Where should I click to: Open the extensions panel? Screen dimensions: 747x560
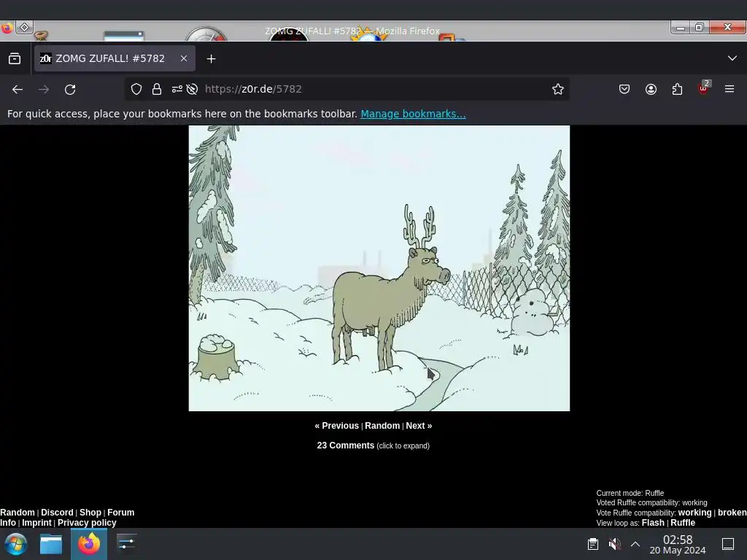click(x=677, y=89)
